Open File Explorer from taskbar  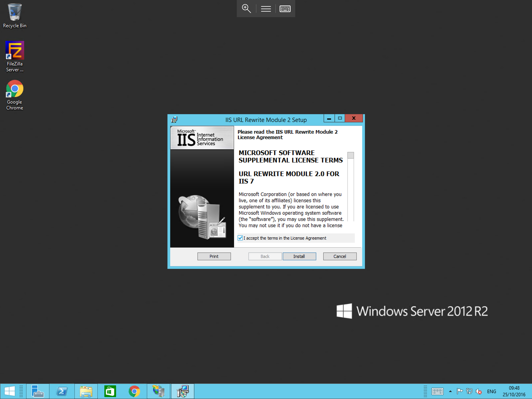click(x=86, y=391)
